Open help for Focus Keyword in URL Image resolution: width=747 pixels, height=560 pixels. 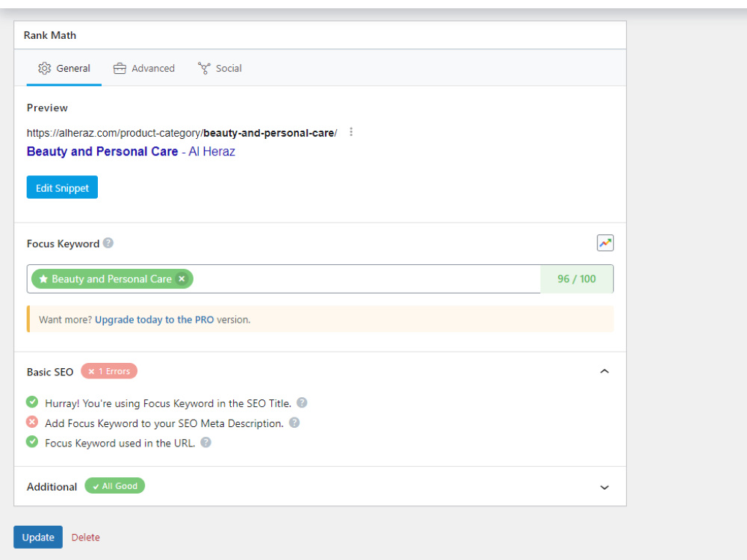pos(206,442)
